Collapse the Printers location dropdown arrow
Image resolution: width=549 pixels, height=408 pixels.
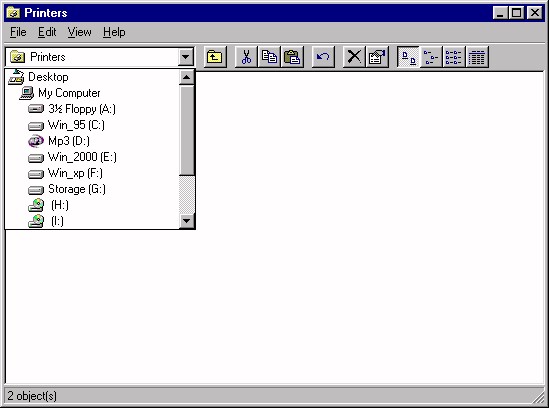pyautogui.click(x=186, y=57)
